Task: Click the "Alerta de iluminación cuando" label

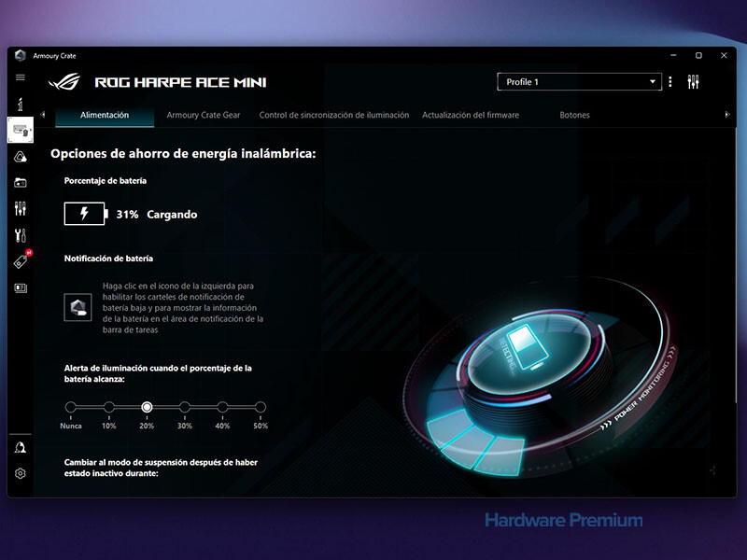Action: (x=158, y=373)
